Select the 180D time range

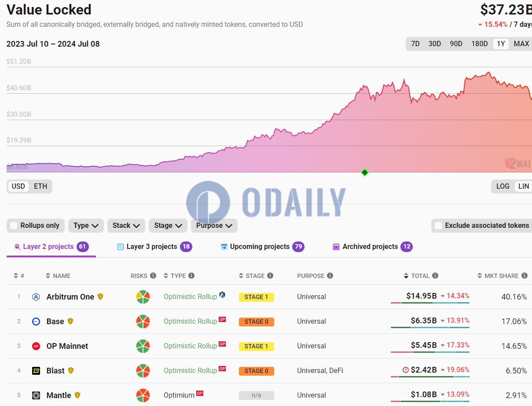480,44
